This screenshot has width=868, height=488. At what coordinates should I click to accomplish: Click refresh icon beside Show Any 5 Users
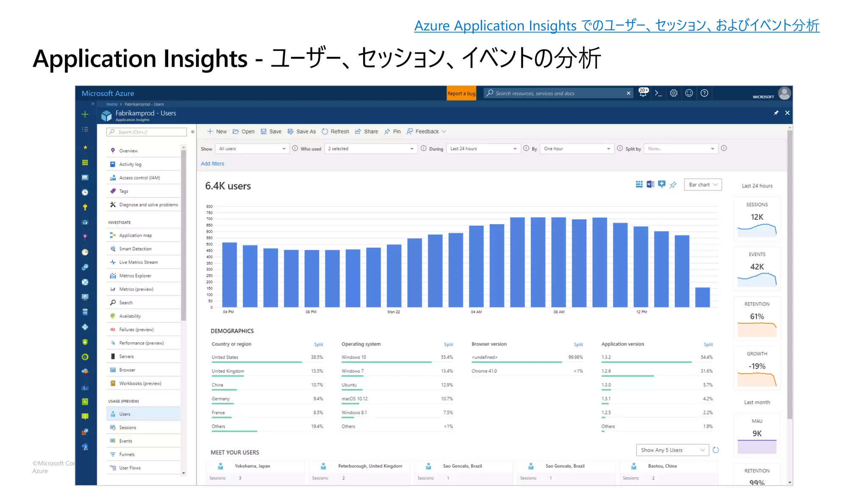716,450
